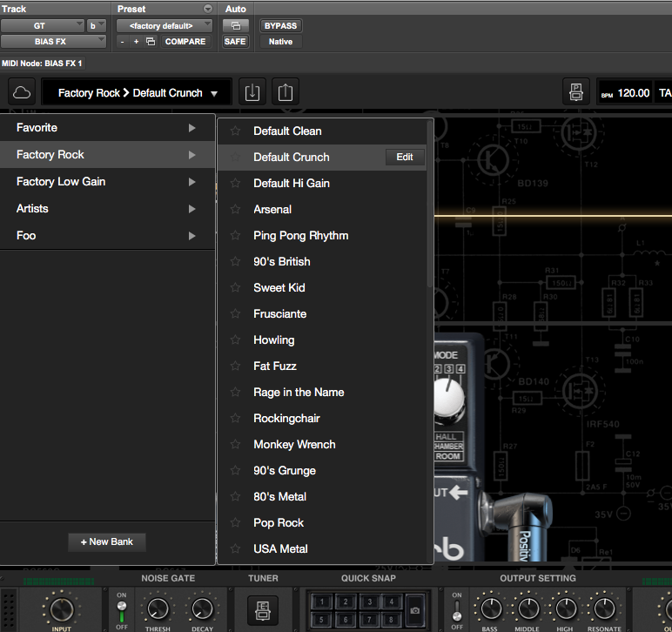Screen dimensions: 672x632
Task: Favorite the Default Clean preset star
Action: [235, 131]
